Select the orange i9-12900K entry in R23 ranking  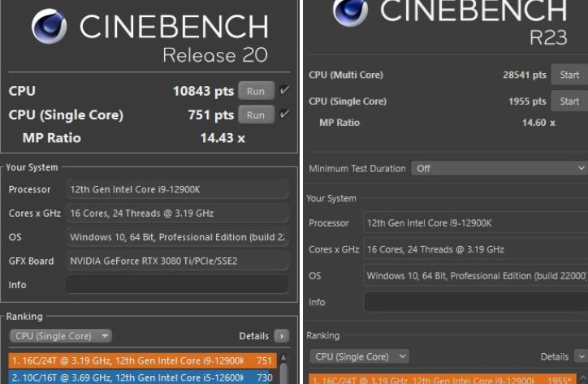pos(443,379)
